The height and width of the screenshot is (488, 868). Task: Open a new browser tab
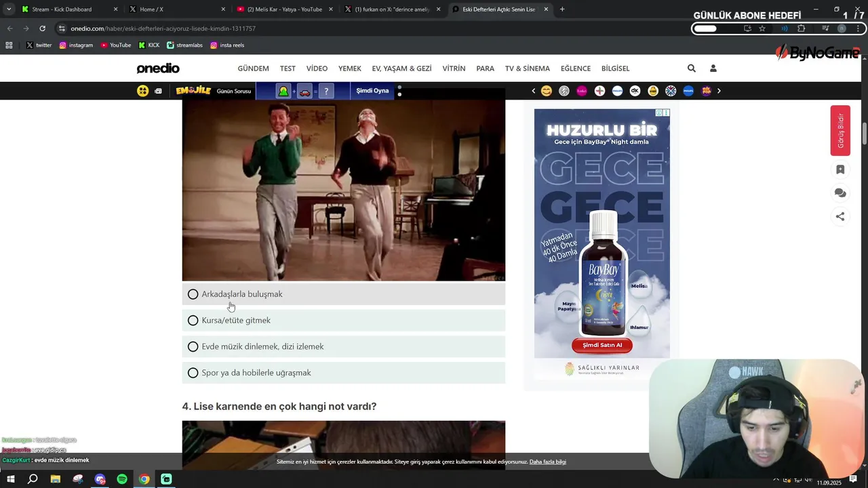click(562, 9)
